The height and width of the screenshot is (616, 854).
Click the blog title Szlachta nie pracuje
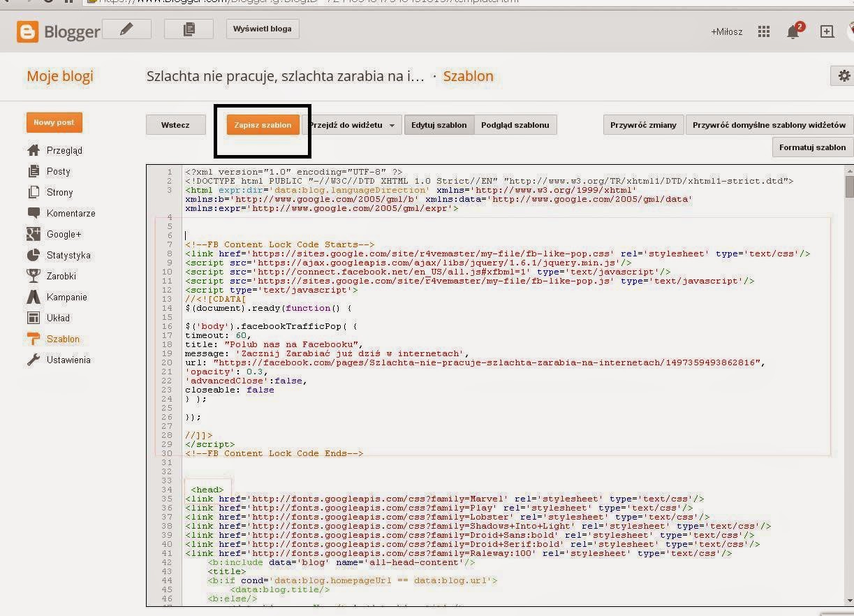(285, 76)
